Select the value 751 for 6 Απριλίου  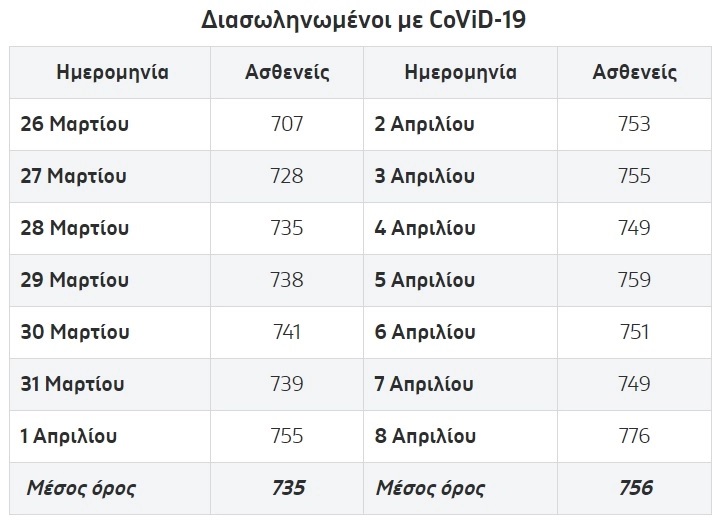635,332
